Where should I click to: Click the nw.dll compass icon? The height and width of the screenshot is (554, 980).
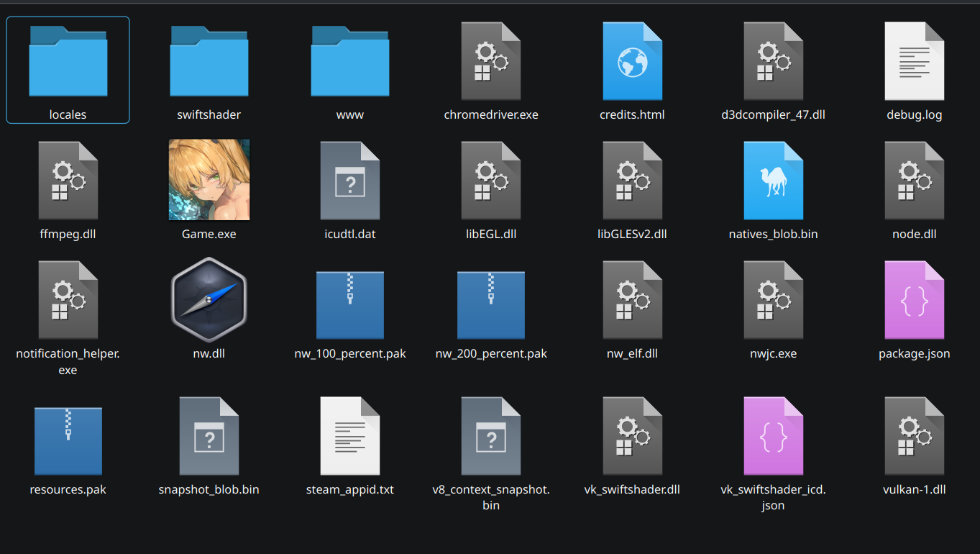click(x=209, y=300)
